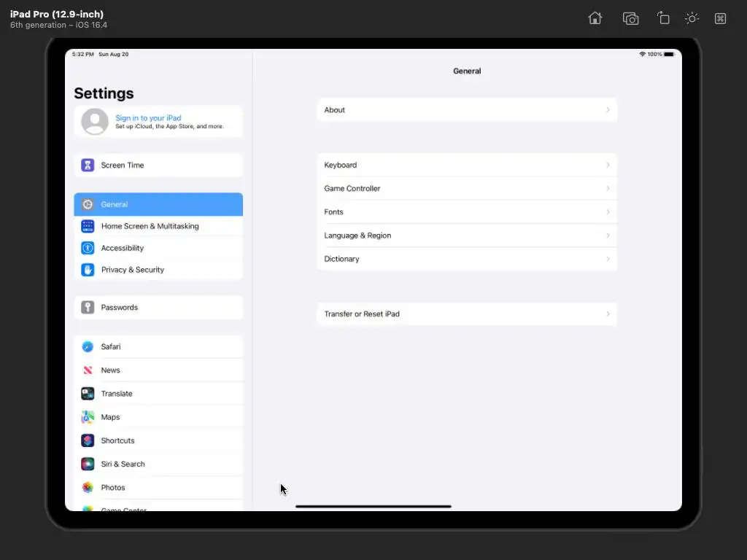Tap Sign in to your iPad link
747x560 pixels.
(148, 118)
